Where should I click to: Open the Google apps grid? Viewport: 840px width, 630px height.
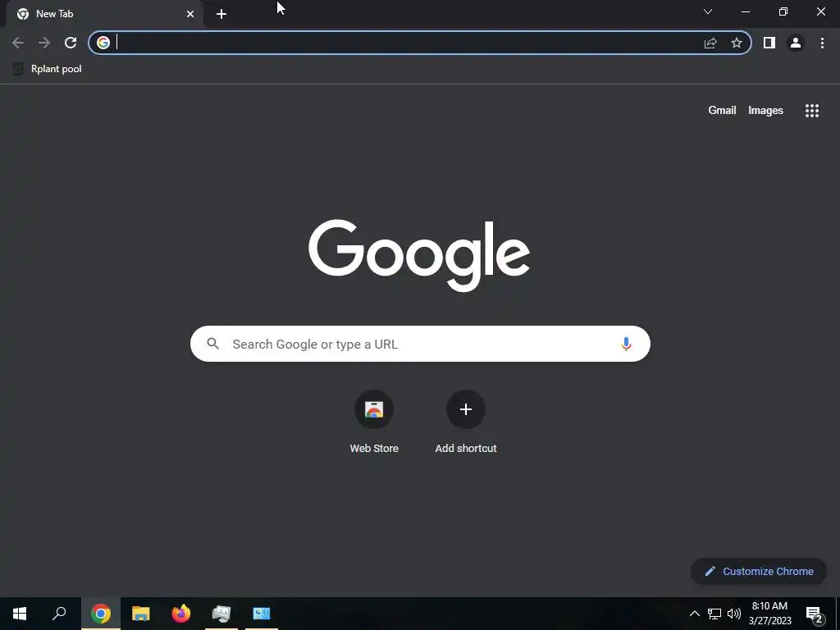tap(812, 111)
